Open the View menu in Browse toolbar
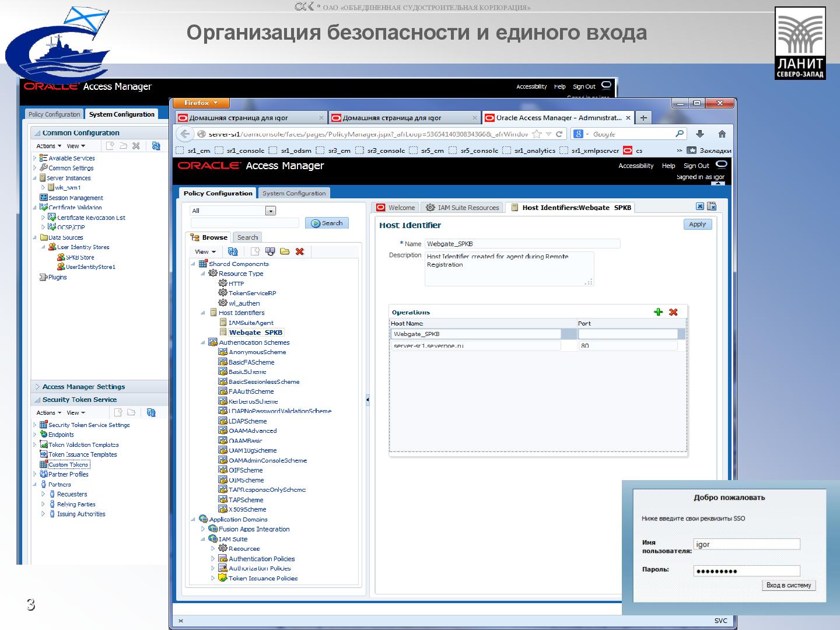 click(205, 252)
